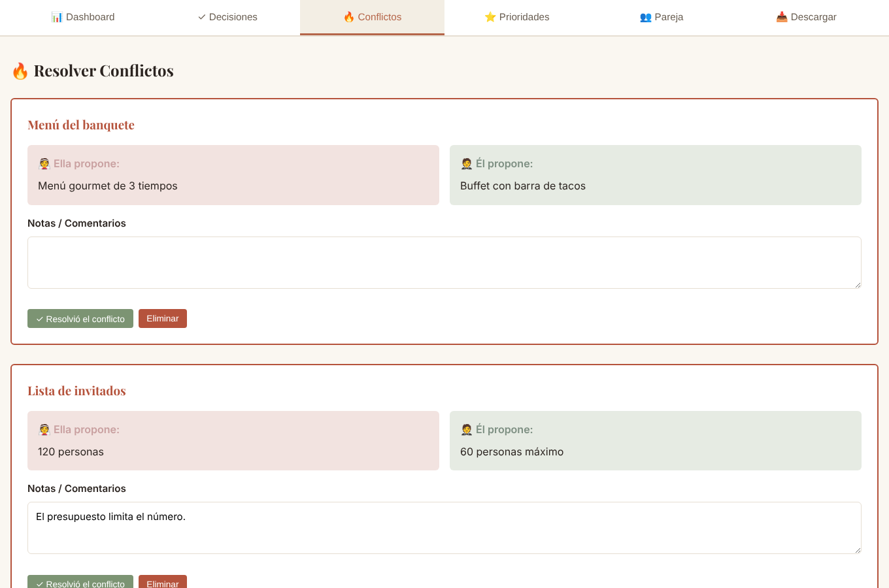Image resolution: width=889 pixels, height=588 pixels.
Task: Click the bride icon in Lista de invitados
Action: click(44, 430)
